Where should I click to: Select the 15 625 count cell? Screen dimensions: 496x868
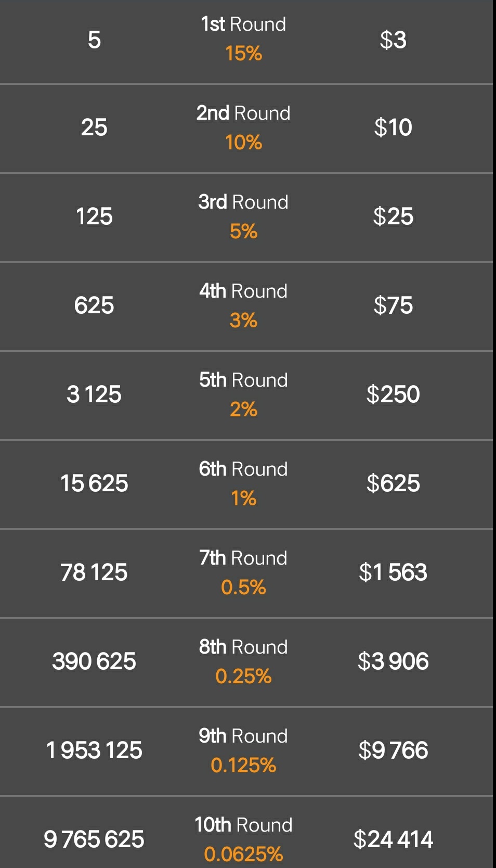[94, 483]
